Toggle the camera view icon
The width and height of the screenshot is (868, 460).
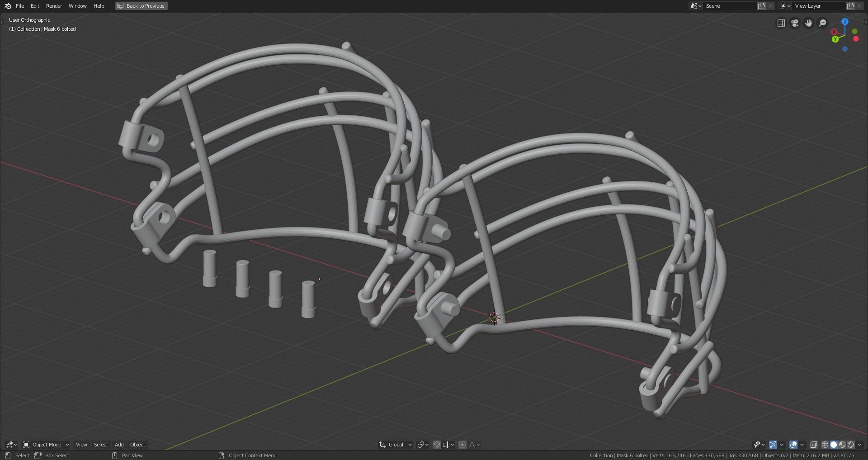795,23
